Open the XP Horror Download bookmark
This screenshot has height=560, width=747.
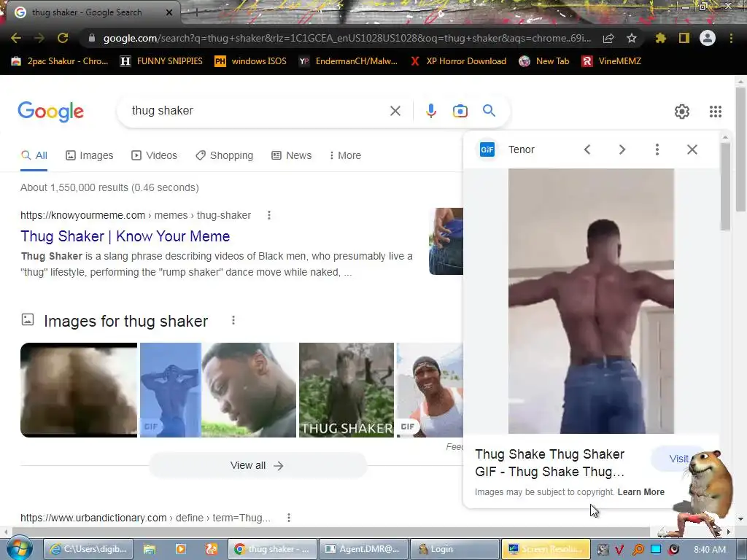(x=458, y=61)
